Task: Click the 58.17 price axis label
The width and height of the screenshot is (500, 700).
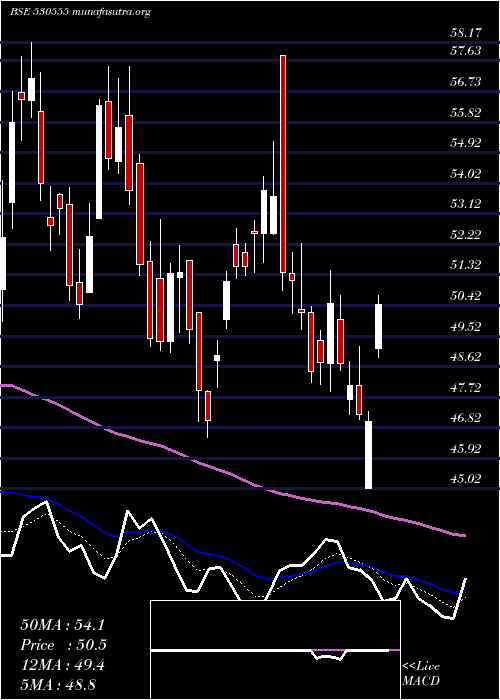Action: (466, 33)
